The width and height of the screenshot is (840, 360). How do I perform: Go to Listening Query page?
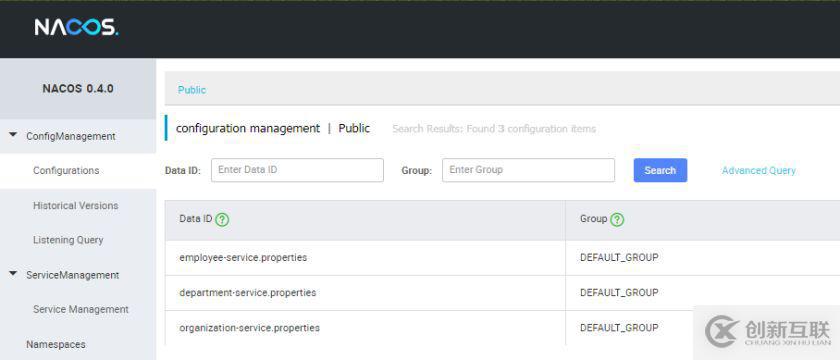(68, 240)
